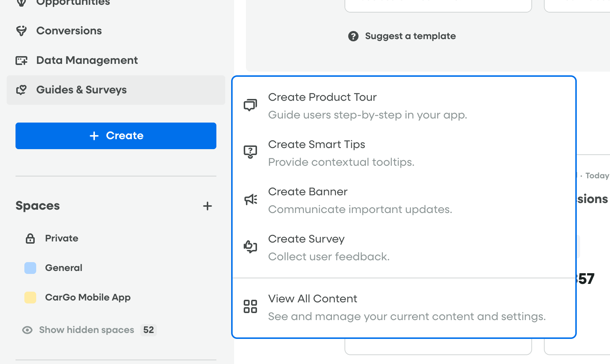
Task: Select Create Product Tour menu option
Action: [x=322, y=97]
